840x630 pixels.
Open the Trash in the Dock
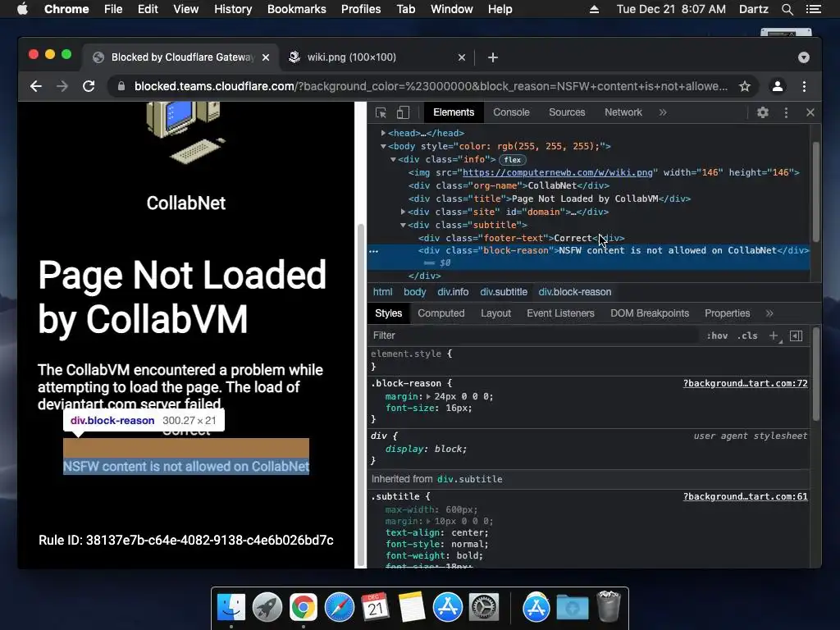tap(608, 606)
